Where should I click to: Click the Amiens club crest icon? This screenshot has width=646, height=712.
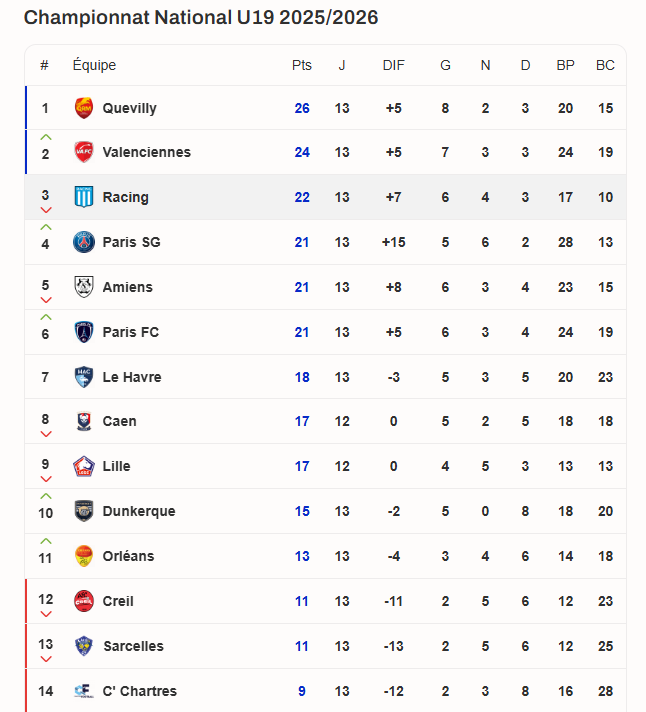tap(84, 287)
